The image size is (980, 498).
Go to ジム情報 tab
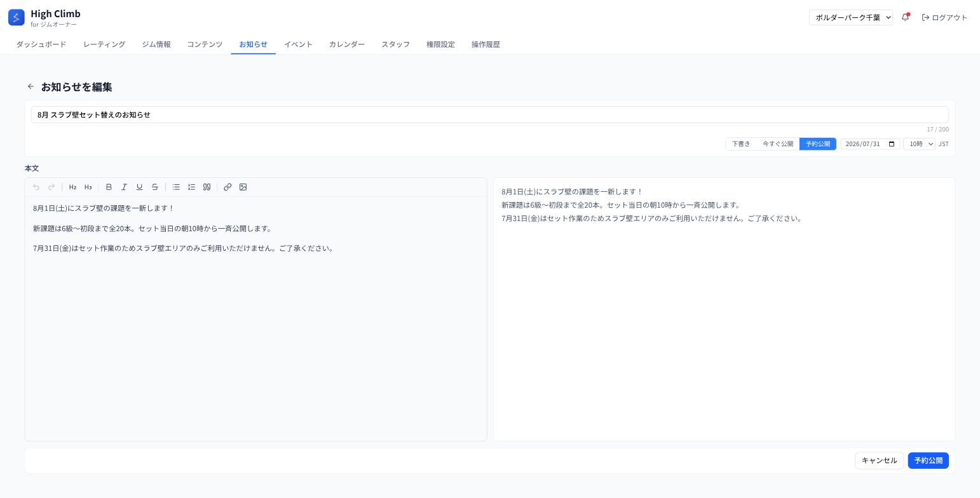point(156,44)
